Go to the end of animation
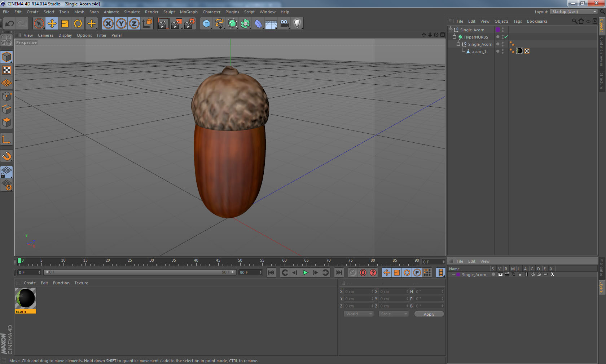 click(x=339, y=272)
